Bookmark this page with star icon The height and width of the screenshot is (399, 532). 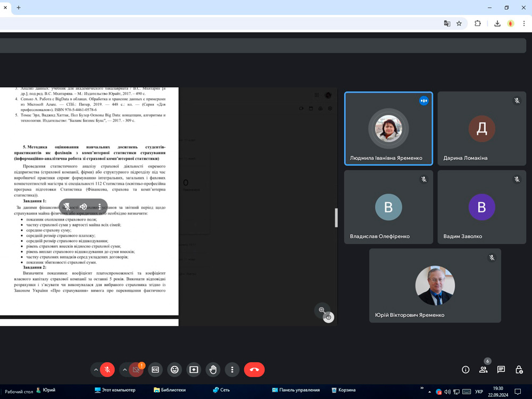click(459, 23)
